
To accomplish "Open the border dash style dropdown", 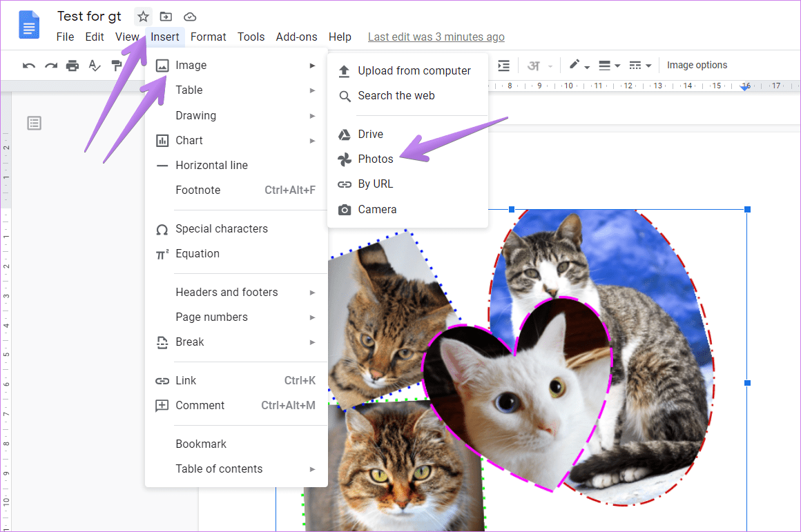I will tap(640, 66).
